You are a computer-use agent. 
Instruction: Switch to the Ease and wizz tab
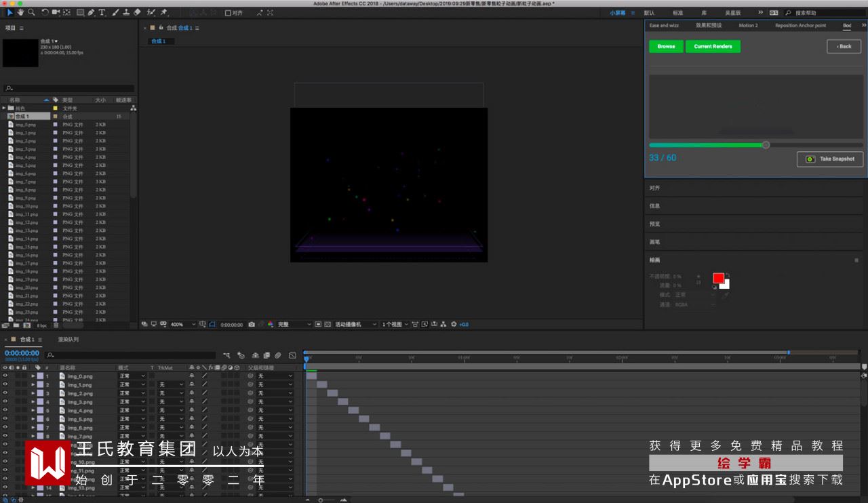[664, 26]
